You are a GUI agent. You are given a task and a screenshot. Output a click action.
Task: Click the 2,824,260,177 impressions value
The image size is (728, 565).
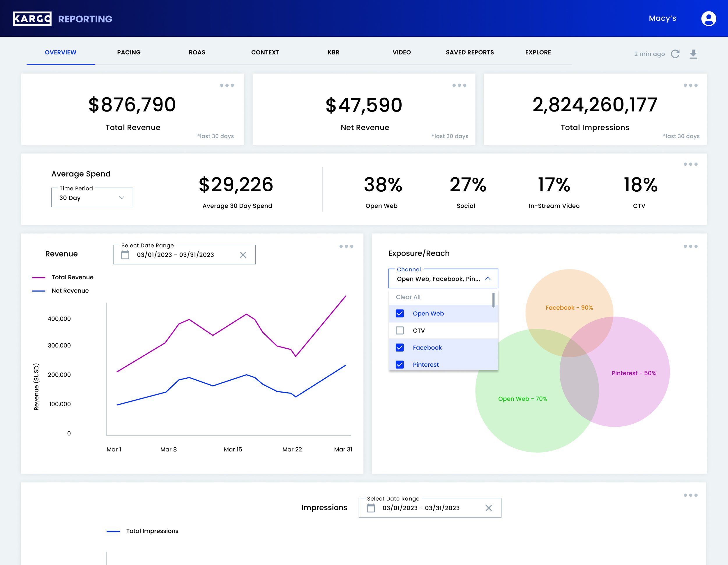tap(595, 105)
